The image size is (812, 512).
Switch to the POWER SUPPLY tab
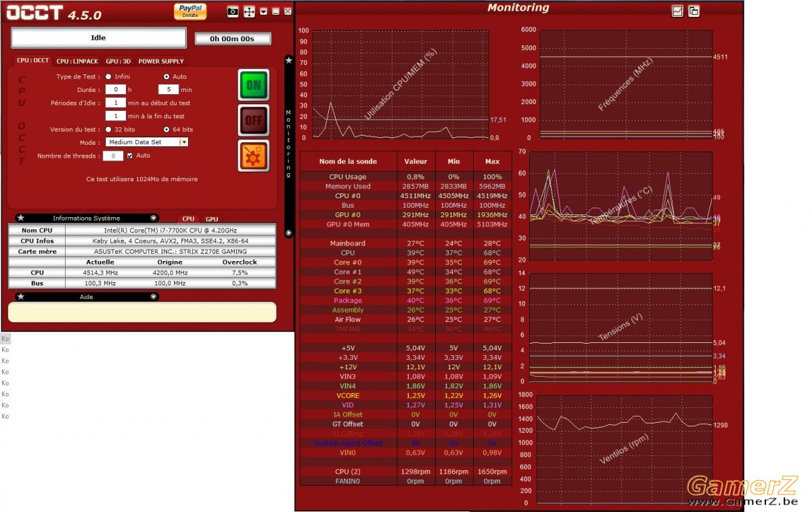tap(161, 61)
